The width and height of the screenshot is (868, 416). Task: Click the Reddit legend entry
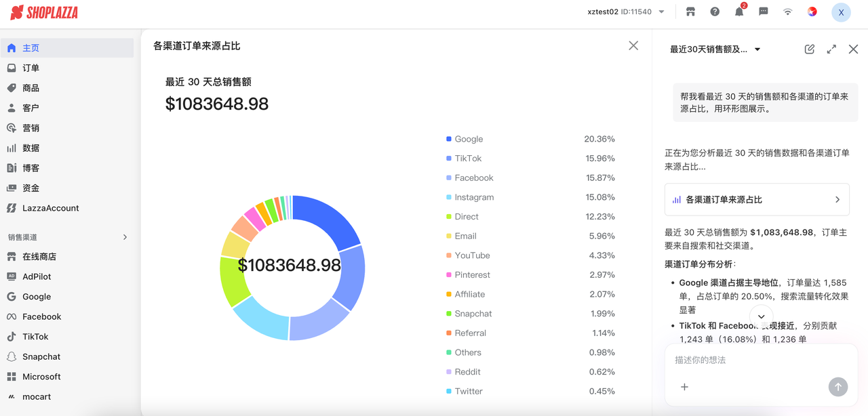coord(463,372)
